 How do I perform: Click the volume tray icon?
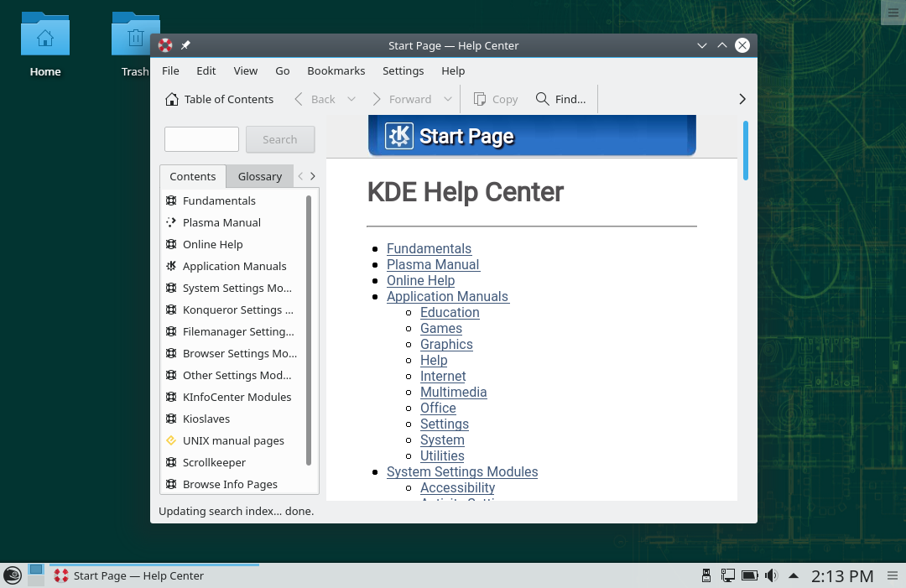[771, 575]
